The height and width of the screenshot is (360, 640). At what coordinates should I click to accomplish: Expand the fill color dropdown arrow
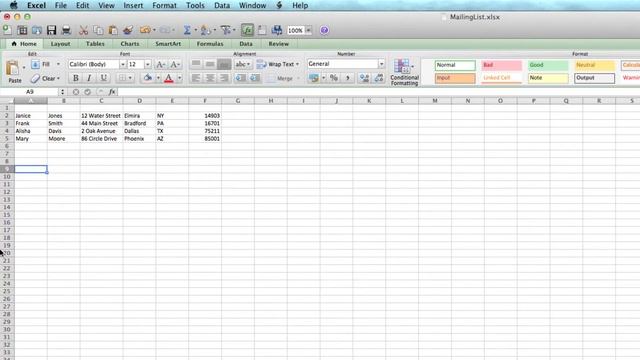coord(158,78)
